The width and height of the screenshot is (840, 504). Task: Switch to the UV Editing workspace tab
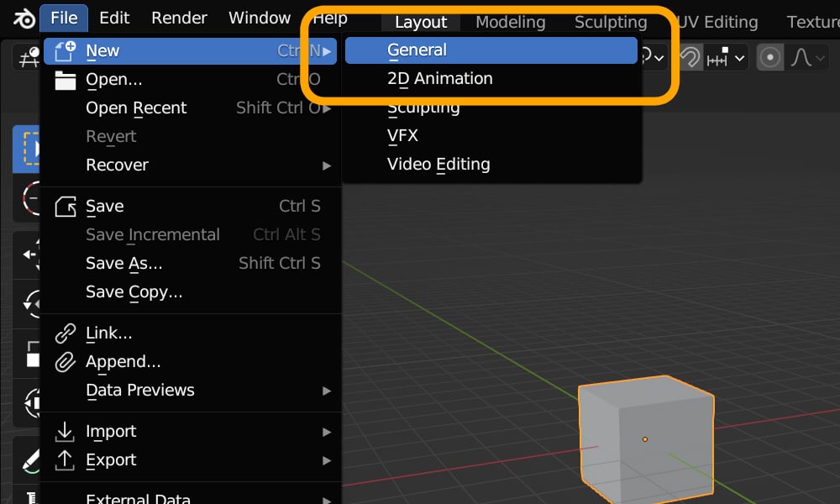[717, 22]
